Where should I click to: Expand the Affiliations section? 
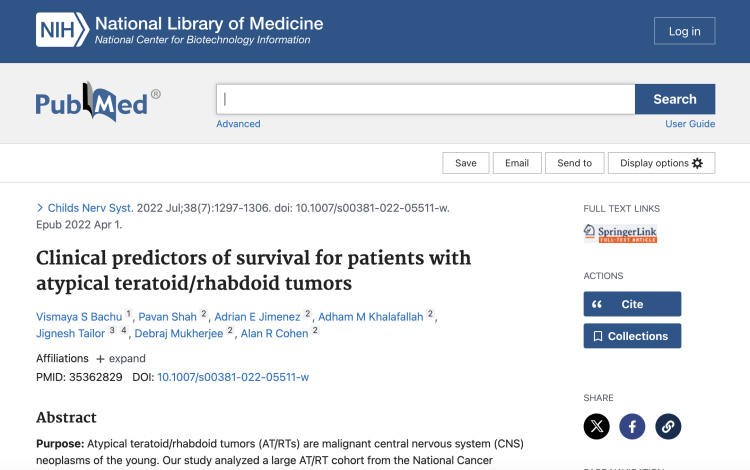[120, 358]
